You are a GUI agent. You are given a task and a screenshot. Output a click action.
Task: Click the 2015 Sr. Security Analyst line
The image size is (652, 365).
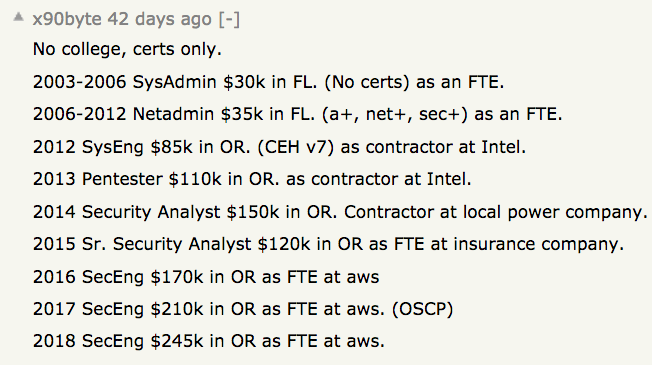[x=328, y=244]
